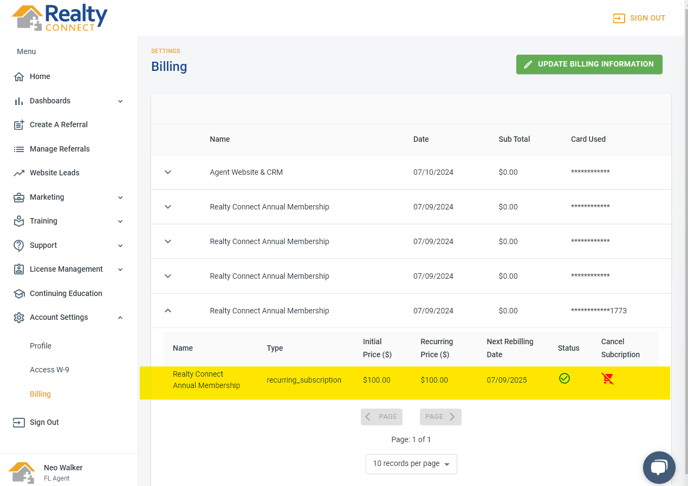Click the red cancel subscription cart icon

[607, 379]
